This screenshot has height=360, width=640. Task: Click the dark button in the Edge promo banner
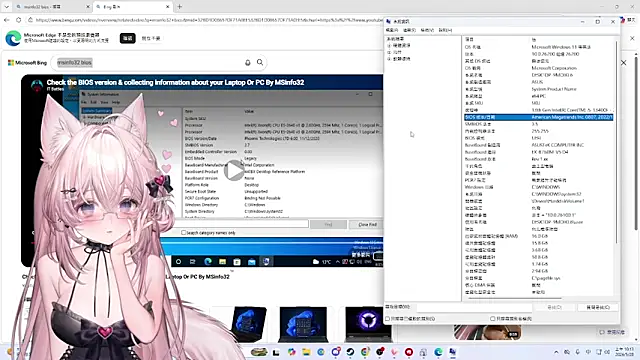(x=128, y=38)
